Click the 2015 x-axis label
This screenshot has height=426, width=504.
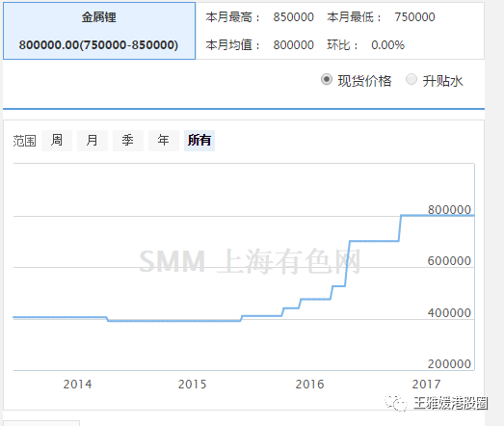192,385
